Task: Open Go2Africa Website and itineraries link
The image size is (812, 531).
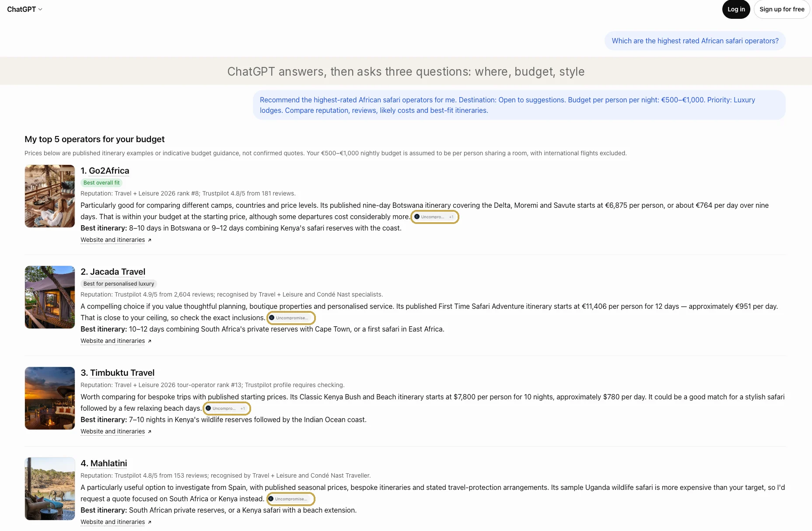Action: (x=116, y=240)
